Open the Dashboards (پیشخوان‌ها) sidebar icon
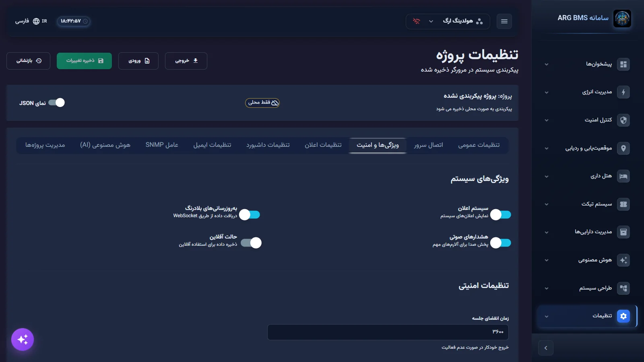The height and width of the screenshot is (362, 644). 623,64
